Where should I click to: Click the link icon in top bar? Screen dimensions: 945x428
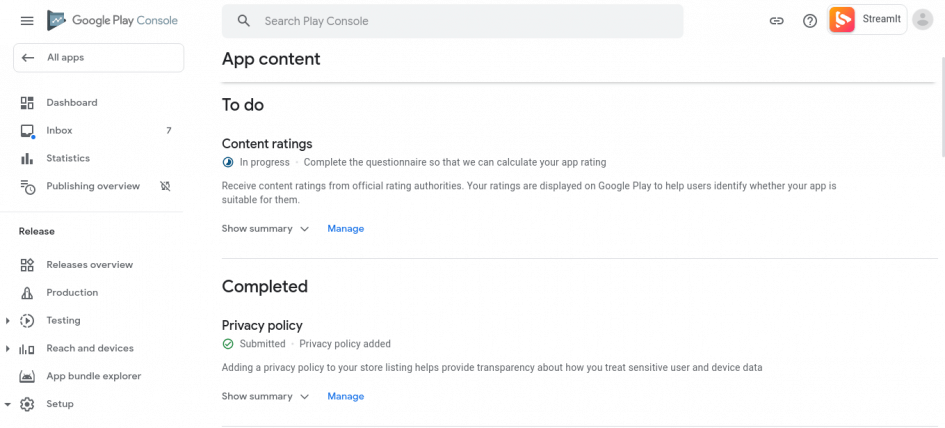pos(776,21)
